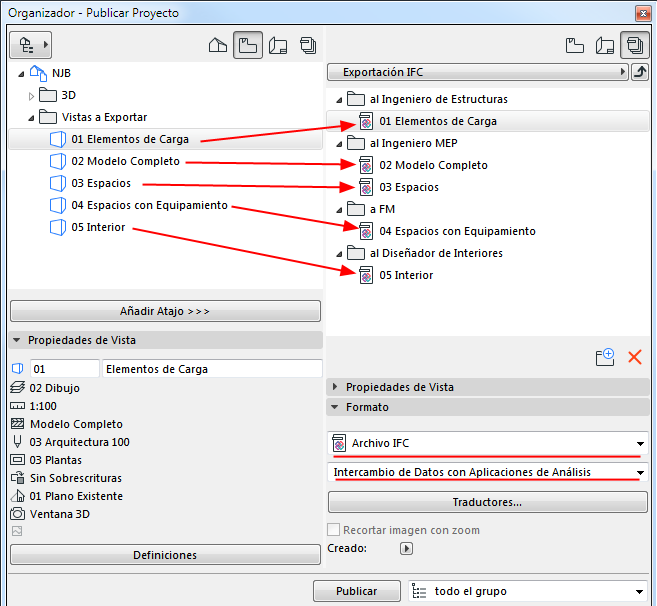Select IFC item 04 Espacios con Equipamiento in publisher
The width and height of the screenshot is (657, 606).
point(447,231)
